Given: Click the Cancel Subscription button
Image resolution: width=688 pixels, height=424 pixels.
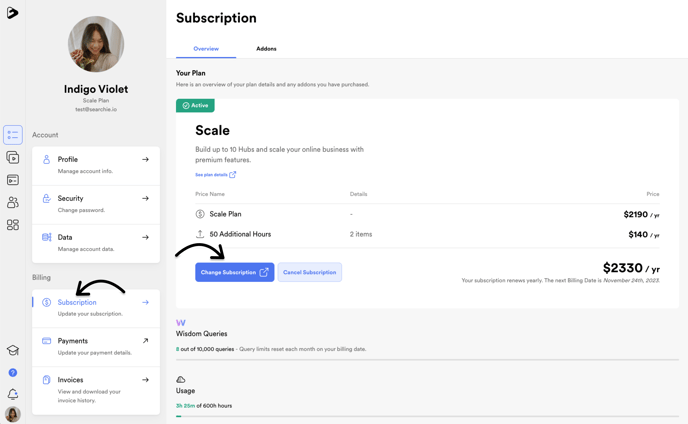Looking at the screenshot, I should click(x=310, y=272).
